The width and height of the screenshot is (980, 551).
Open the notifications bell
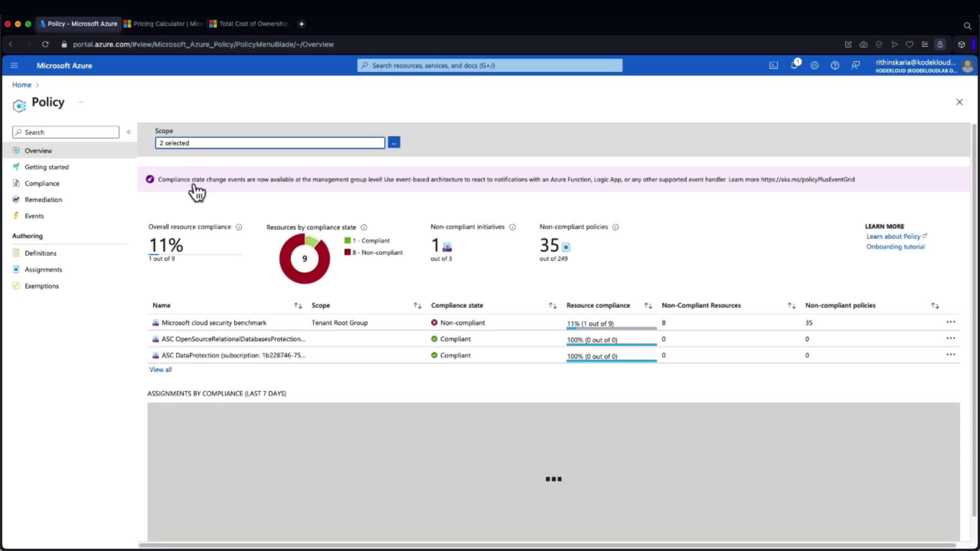tap(794, 65)
